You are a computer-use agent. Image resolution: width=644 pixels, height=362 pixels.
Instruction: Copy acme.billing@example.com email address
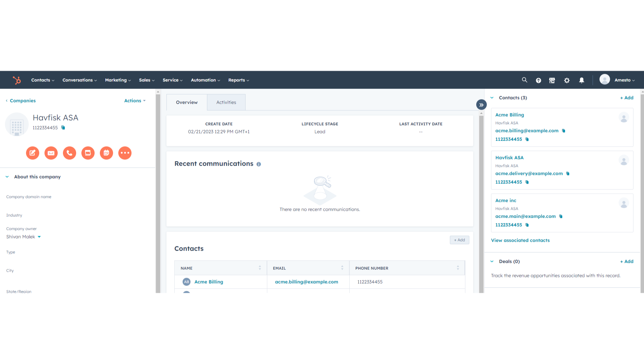(x=564, y=131)
